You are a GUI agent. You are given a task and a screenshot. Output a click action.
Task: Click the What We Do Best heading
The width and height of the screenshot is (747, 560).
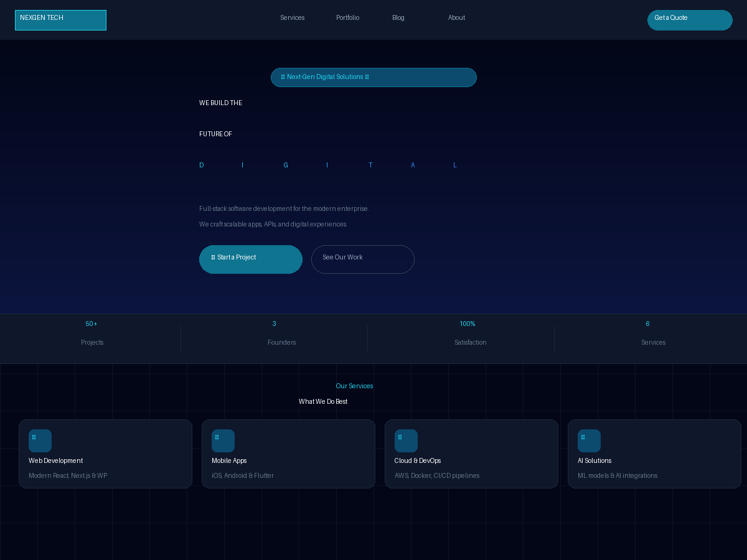[x=323, y=402]
